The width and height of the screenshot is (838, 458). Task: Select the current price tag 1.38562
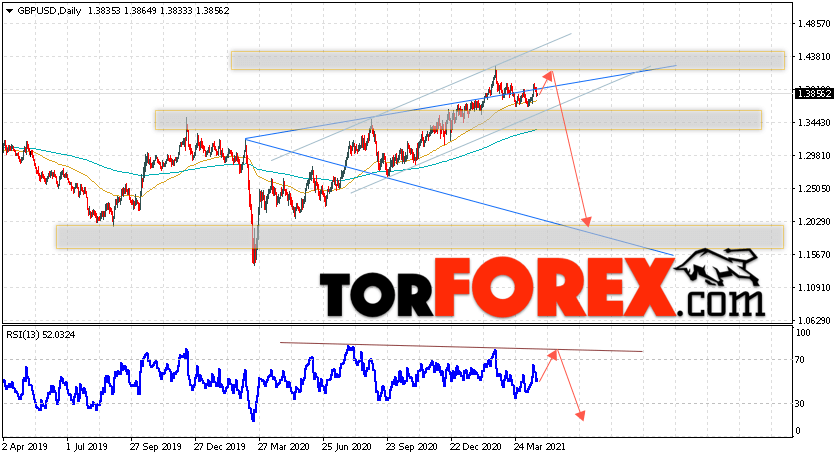(814, 94)
